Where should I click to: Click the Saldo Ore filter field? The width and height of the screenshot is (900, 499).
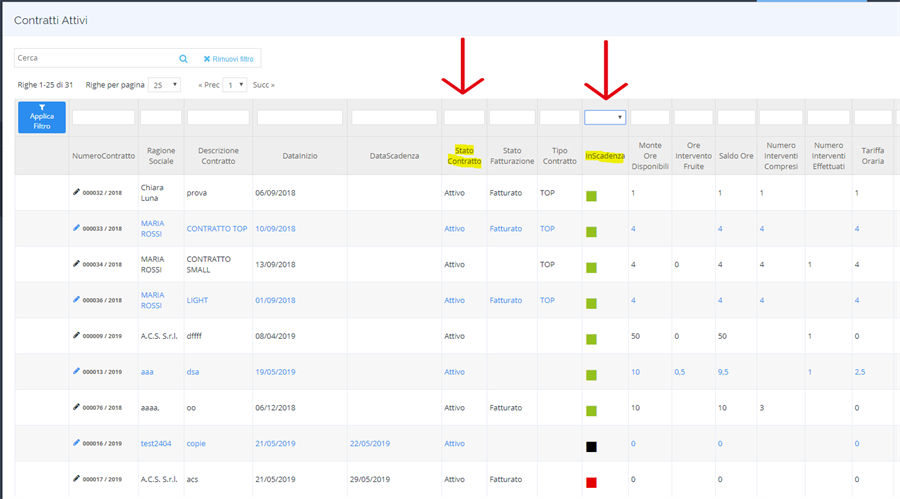[736, 117]
